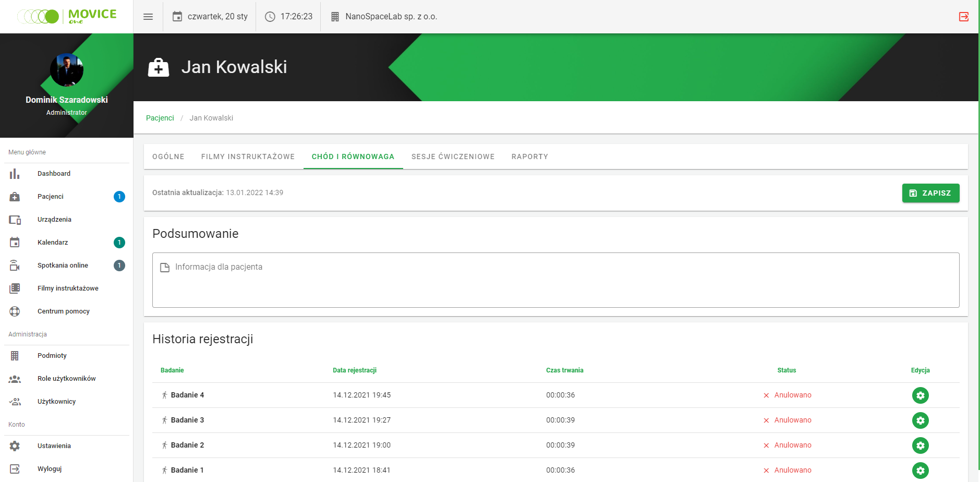
Task: Open edit gear for Badanie 4
Action: pyautogui.click(x=920, y=395)
